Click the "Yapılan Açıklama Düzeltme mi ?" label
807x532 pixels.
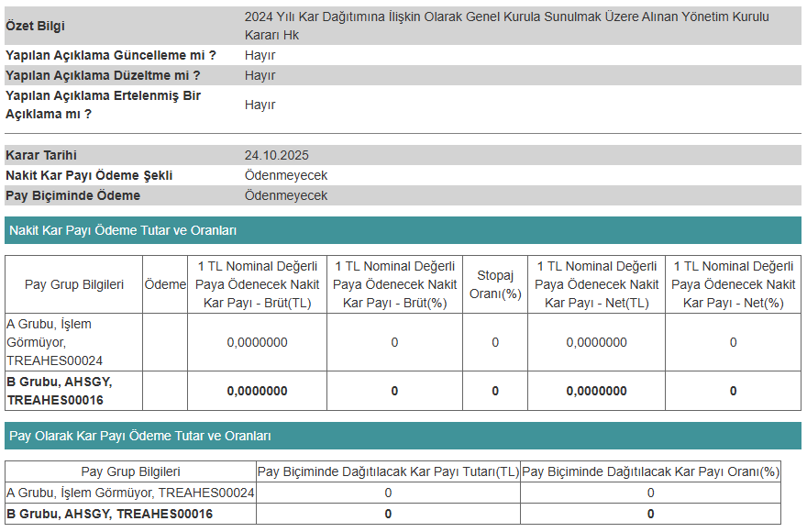tap(103, 75)
